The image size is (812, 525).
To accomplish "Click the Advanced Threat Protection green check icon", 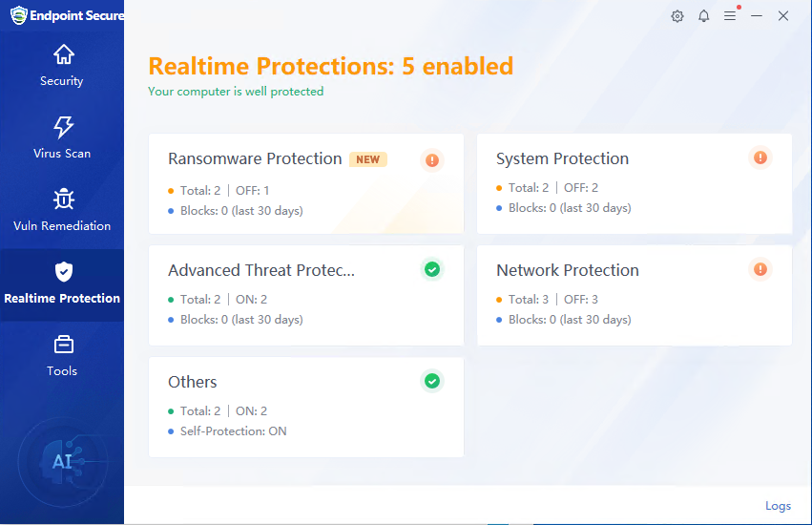I will pos(432,270).
